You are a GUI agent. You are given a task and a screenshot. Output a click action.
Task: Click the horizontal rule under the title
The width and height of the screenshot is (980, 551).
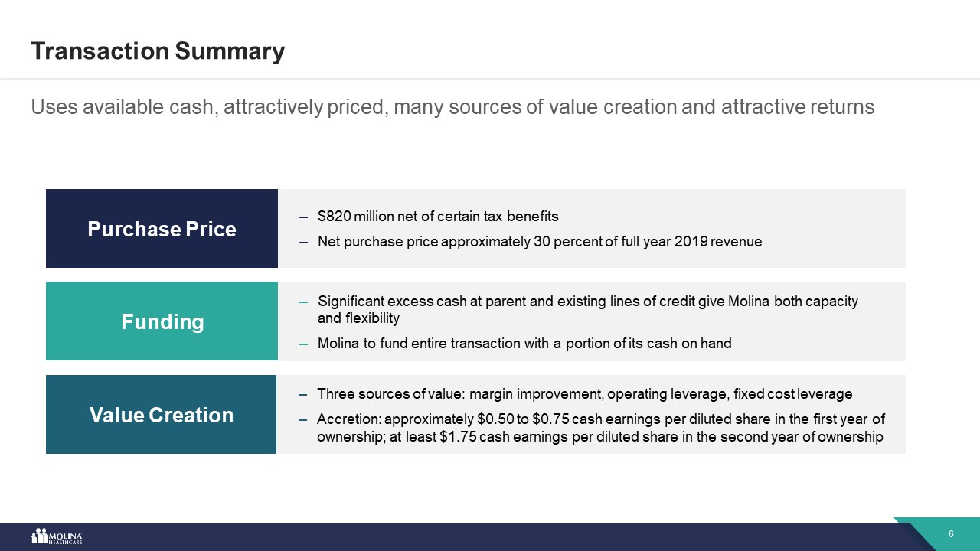(490, 79)
